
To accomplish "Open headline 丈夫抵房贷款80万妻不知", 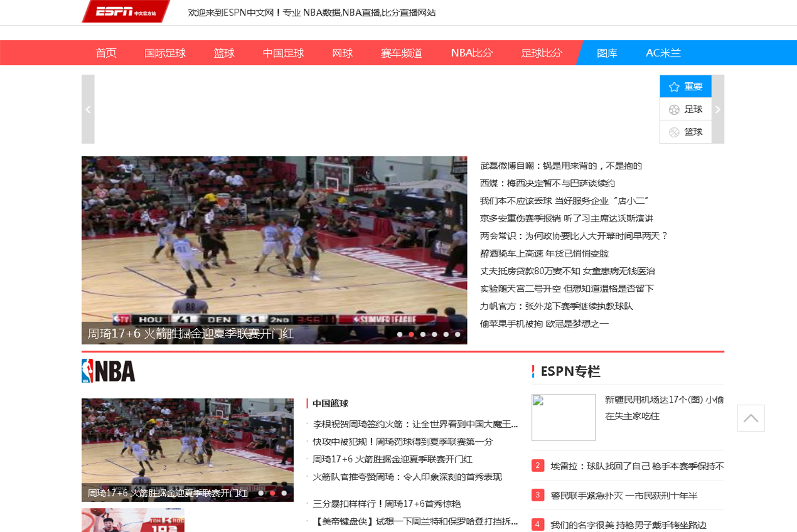I will [567, 271].
